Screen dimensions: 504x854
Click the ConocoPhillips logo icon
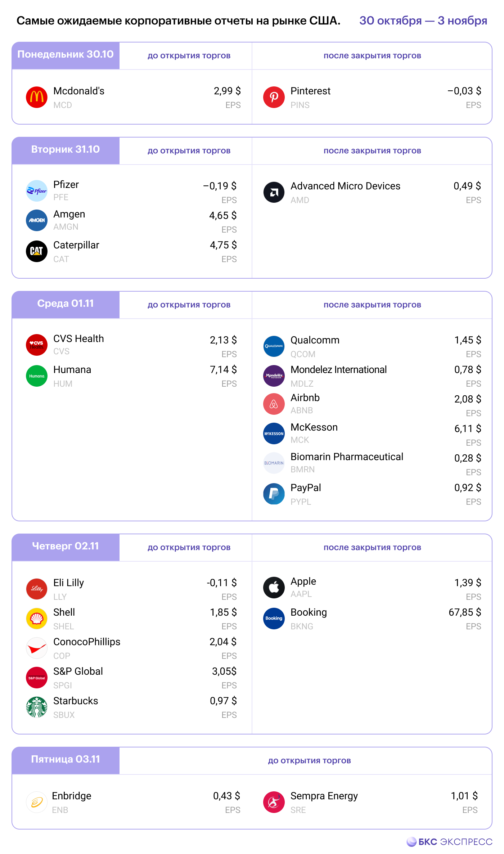pos(37,648)
